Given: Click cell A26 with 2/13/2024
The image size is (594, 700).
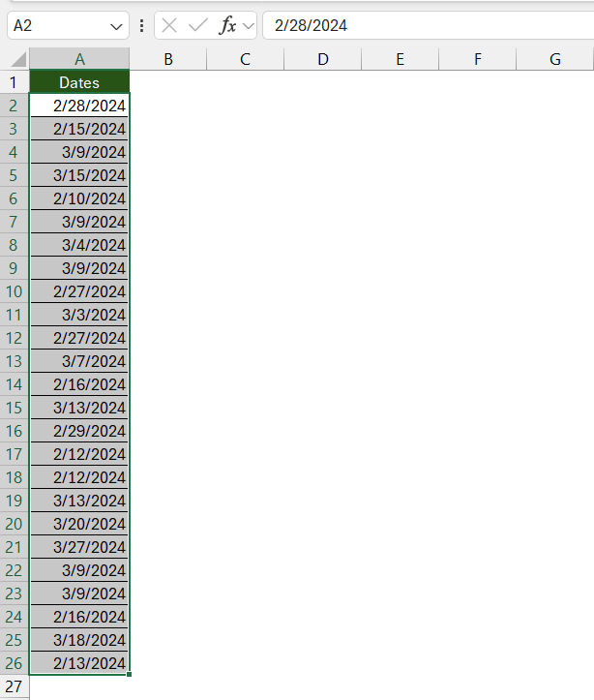Looking at the screenshot, I should coord(79,663).
